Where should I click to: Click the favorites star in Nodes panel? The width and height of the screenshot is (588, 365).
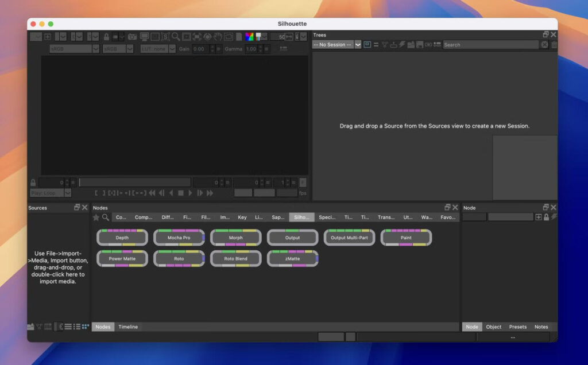tap(96, 218)
